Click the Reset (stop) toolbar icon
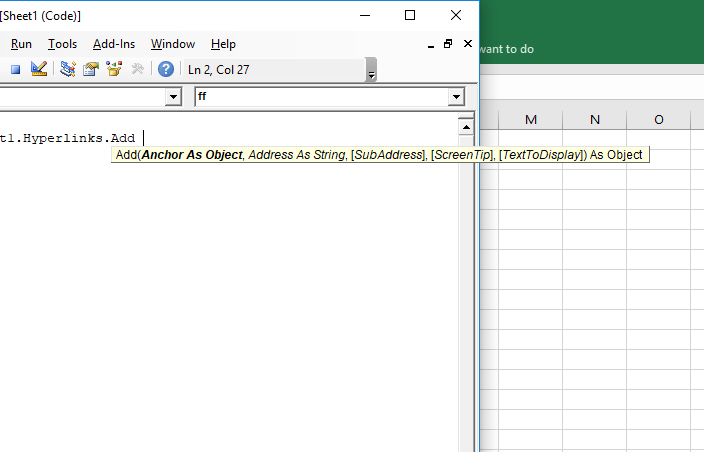This screenshot has width=704, height=452. tap(15, 69)
